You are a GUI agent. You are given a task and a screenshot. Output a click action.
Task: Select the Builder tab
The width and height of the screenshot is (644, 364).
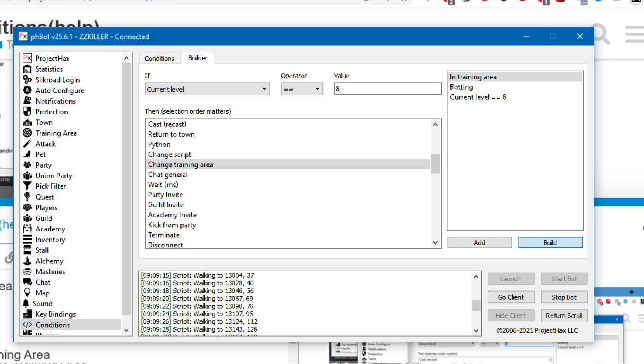click(198, 58)
